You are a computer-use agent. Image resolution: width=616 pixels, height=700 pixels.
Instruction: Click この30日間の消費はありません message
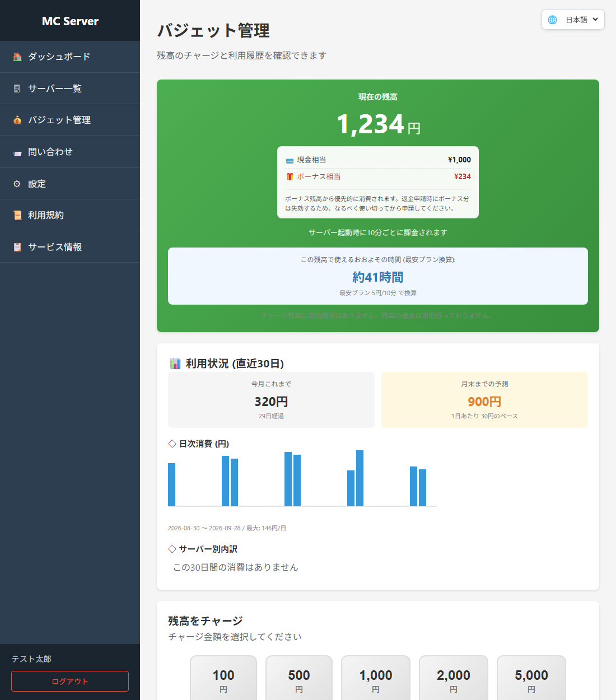click(x=236, y=567)
